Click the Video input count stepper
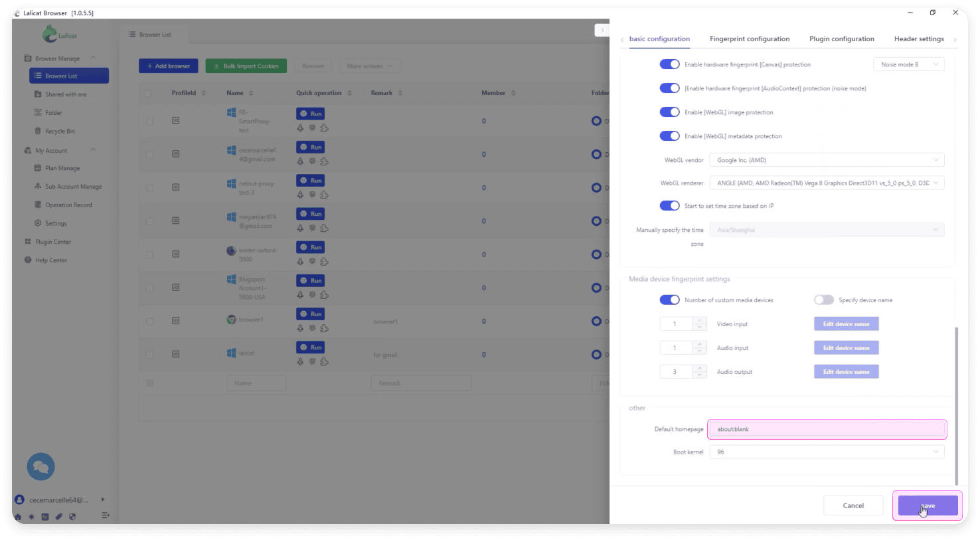 (683, 324)
